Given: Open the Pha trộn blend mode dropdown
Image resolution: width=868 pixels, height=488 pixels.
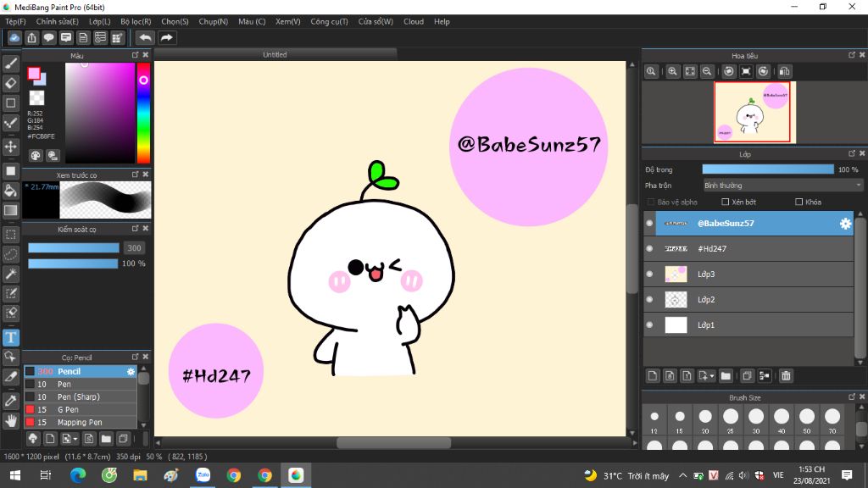Looking at the screenshot, I should tap(782, 186).
